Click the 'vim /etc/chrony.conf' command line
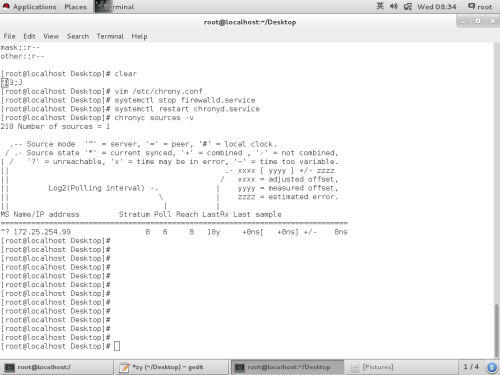500x375 pixels. point(158,91)
